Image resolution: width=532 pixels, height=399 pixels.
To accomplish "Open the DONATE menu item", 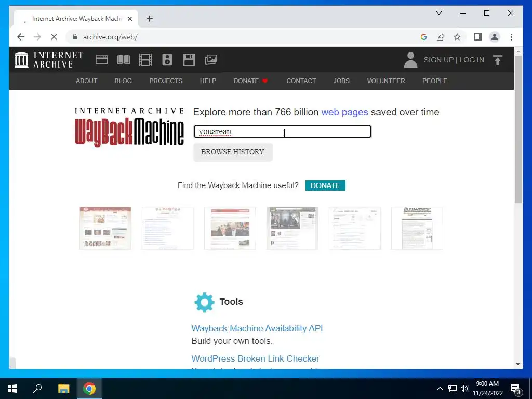I will pos(250,81).
